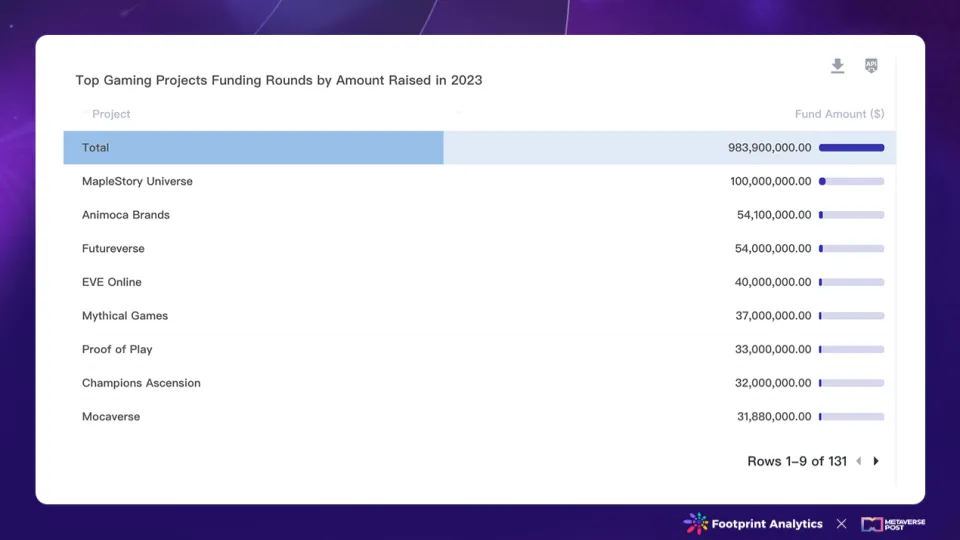Image resolution: width=960 pixels, height=540 pixels.
Task: Click the Rows 1–9 of 131 indicator
Action: point(797,461)
